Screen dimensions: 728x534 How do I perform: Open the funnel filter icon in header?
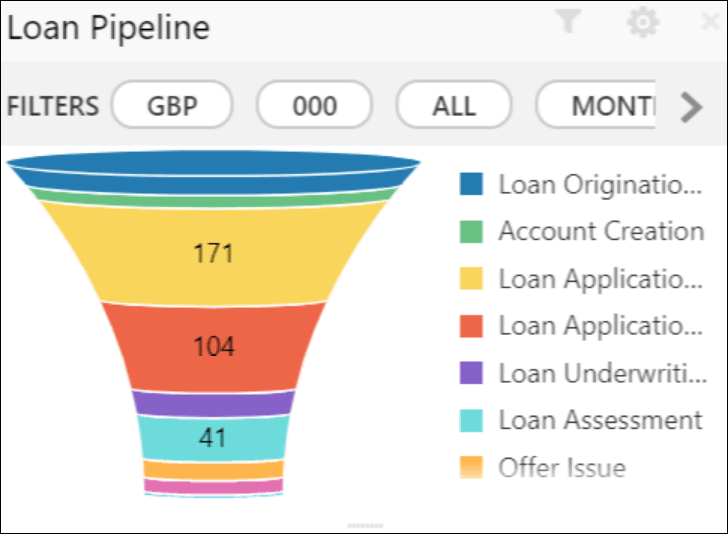tap(568, 22)
